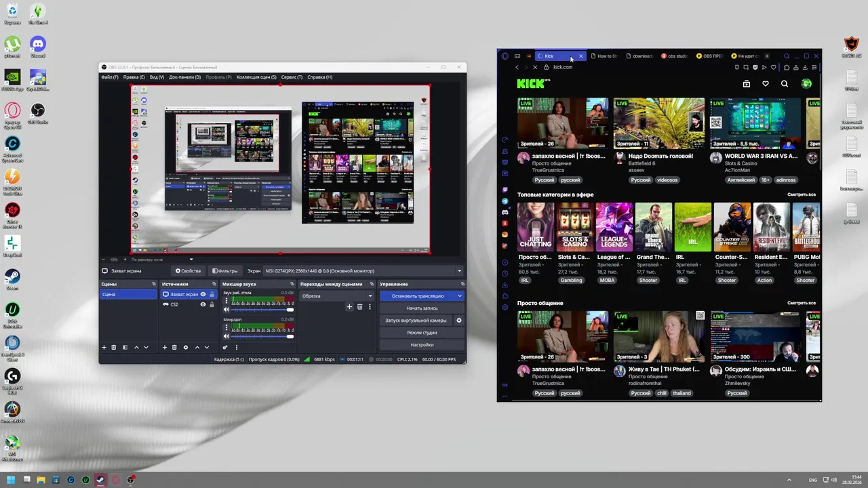The width and height of the screenshot is (868, 488).
Task: Adjust Desktop Audio volume slider
Action: (x=263, y=310)
